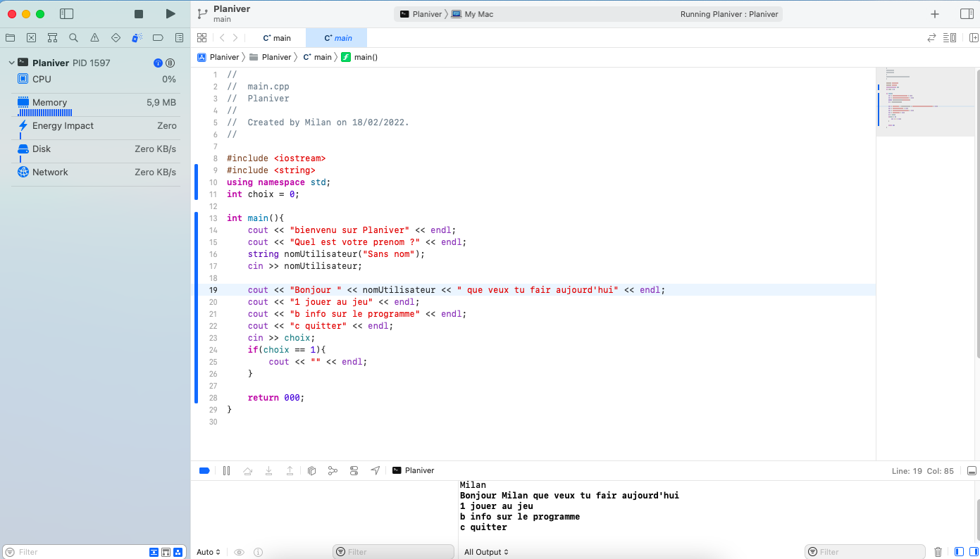The width and height of the screenshot is (980, 559).
Task: Open the Symbol navigator
Action: [x=52, y=38]
